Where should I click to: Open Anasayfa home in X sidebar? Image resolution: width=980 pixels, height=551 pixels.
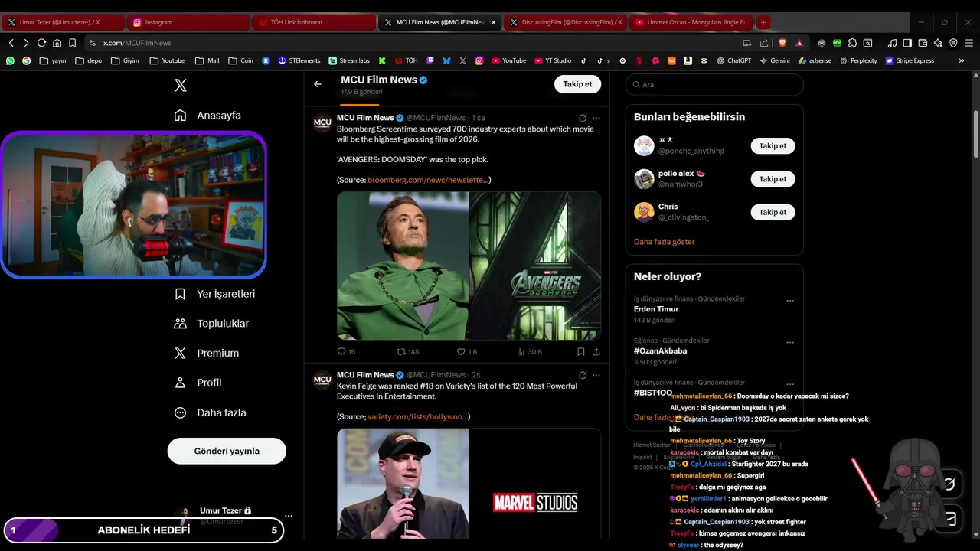tap(207, 116)
